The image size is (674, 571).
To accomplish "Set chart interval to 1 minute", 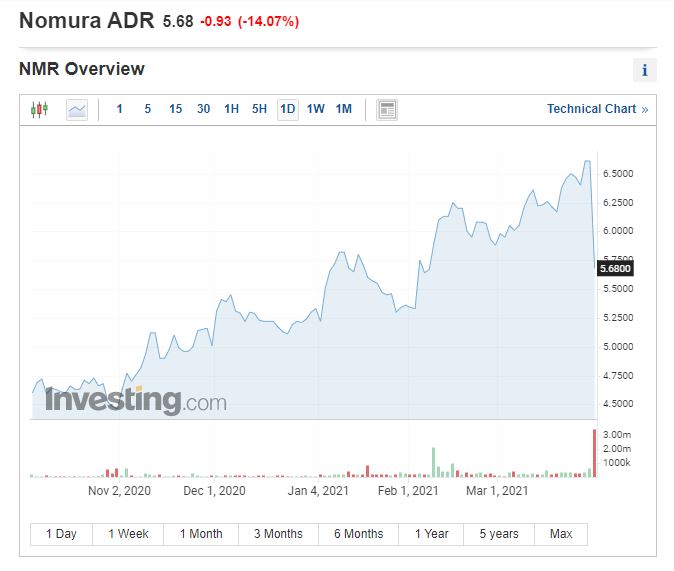I will (x=120, y=109).
